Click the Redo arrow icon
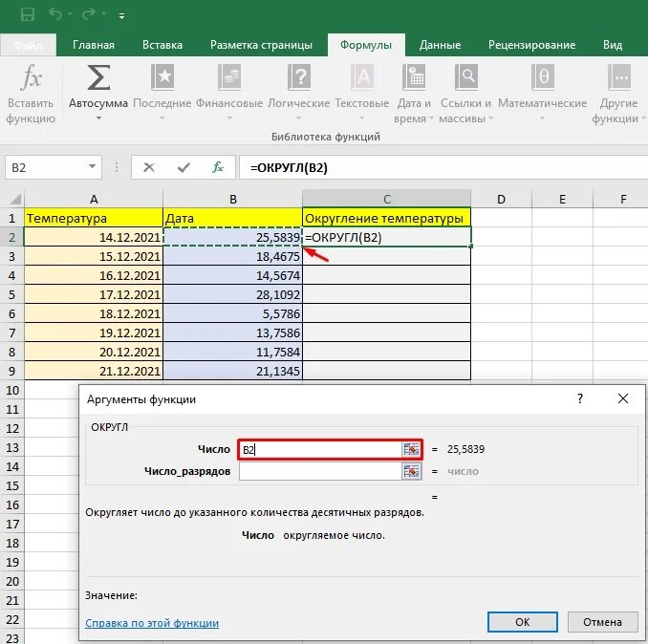648x644 pixels. pyautogui.click(x=89, y=14)
